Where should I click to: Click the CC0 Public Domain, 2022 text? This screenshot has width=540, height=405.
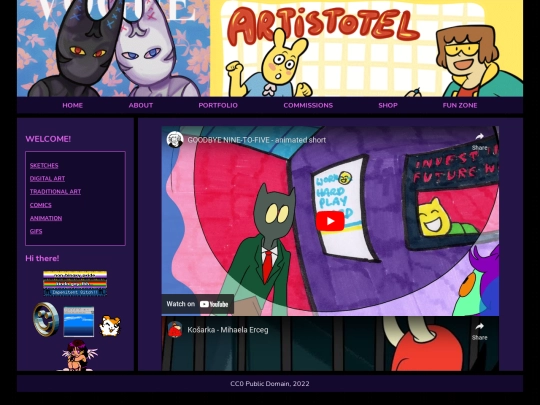point(270,384)
